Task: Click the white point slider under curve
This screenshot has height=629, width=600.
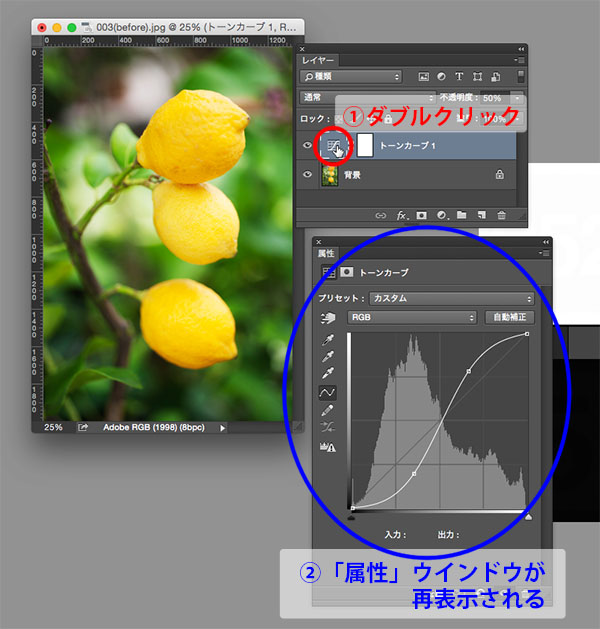Action: point(527,517)
